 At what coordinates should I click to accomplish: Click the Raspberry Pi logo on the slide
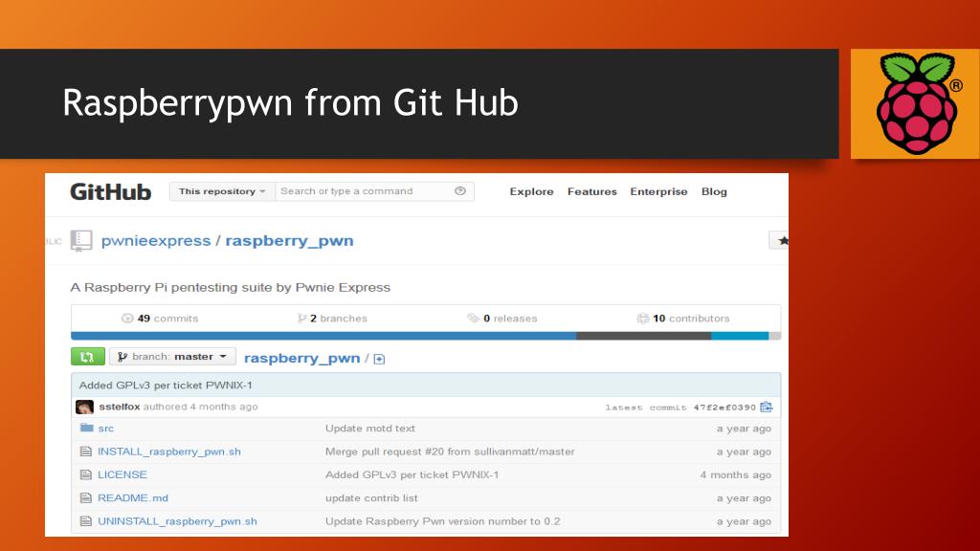(918, 103)
